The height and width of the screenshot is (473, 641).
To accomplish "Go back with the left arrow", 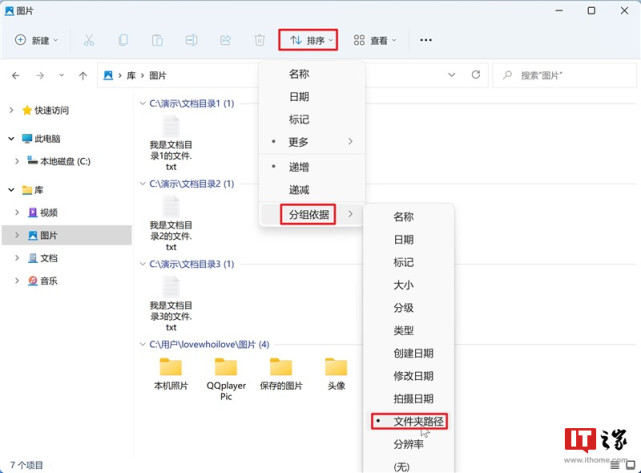I will pos(16,76).
